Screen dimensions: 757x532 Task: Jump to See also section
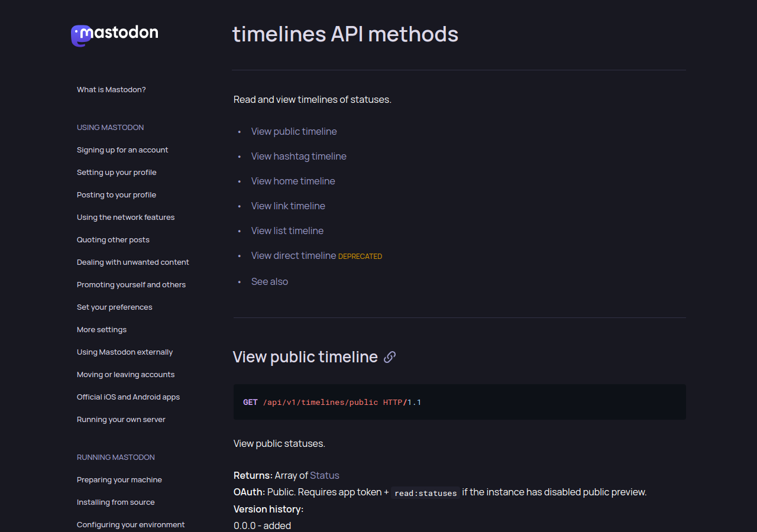pos(270,281)
